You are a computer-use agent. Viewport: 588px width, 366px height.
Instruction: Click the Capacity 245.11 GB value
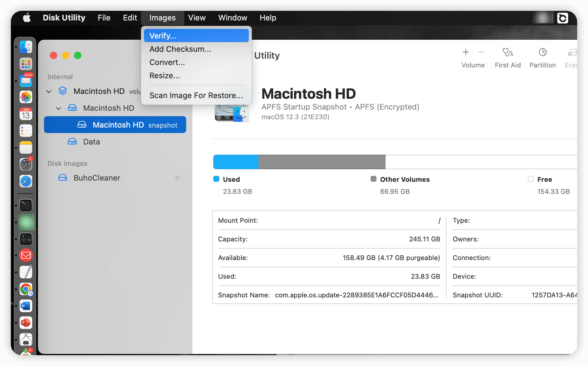[425, 239]
